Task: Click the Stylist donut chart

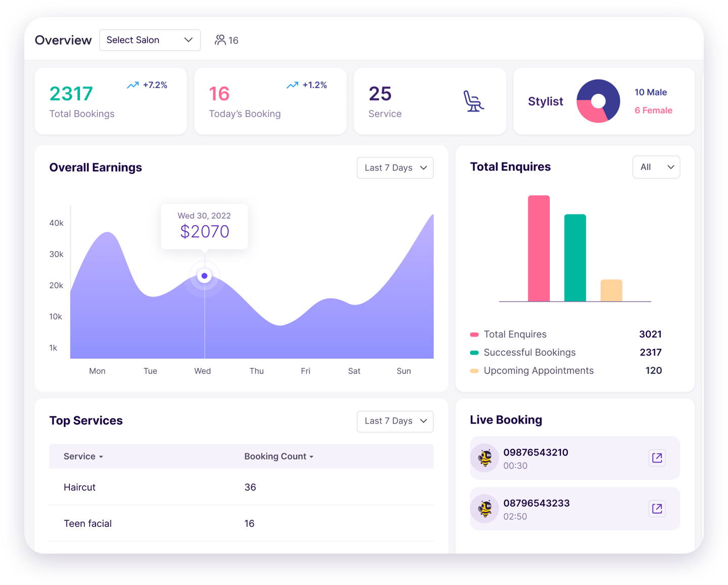Action: click(598, 101)
